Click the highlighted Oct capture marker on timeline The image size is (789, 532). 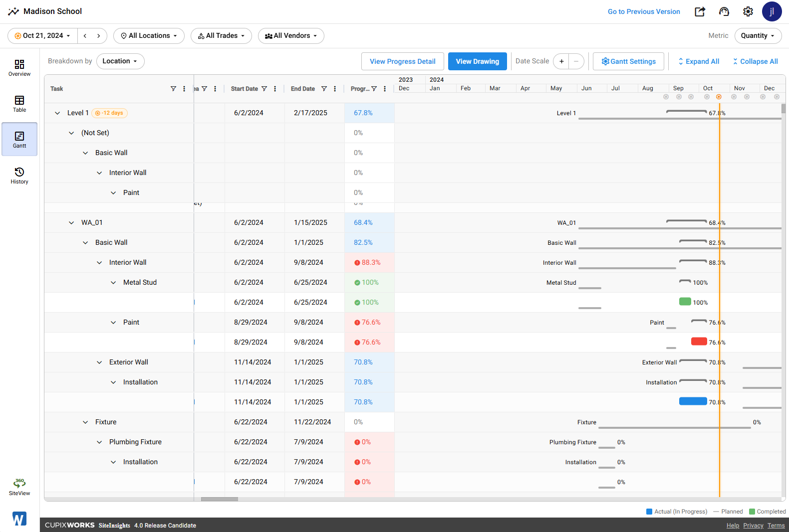[719, 97]
